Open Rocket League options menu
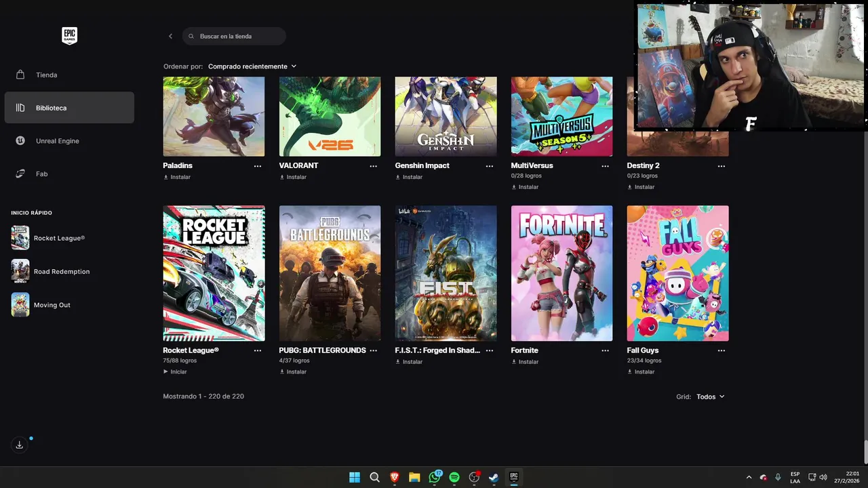 258,351
